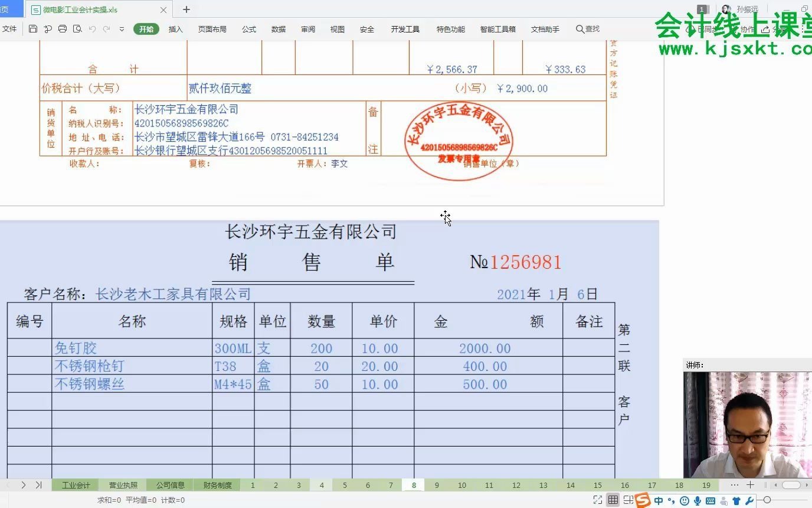812x508 pixels.
Task: Switch to the 工业会计 sheet tab
Action: [x=76, y=485]
